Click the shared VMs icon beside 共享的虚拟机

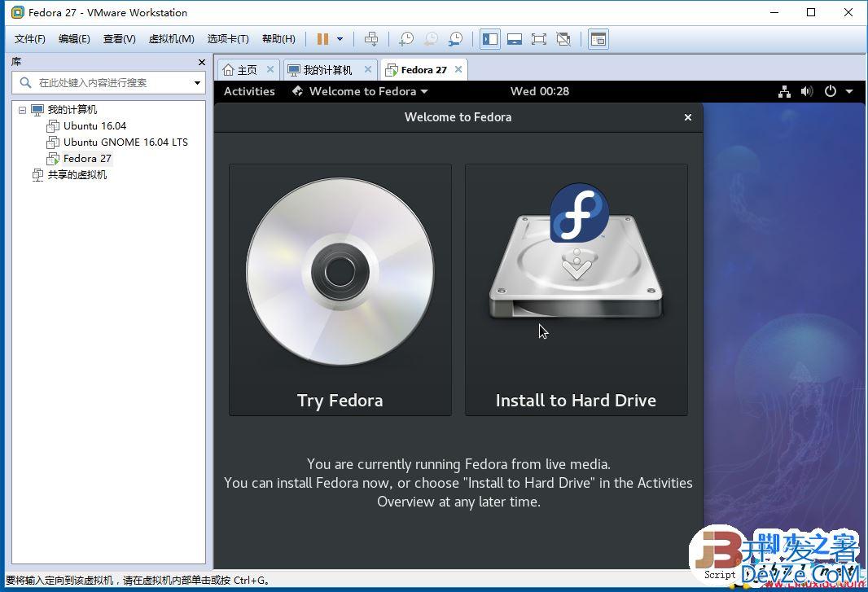tap(37, 175)
